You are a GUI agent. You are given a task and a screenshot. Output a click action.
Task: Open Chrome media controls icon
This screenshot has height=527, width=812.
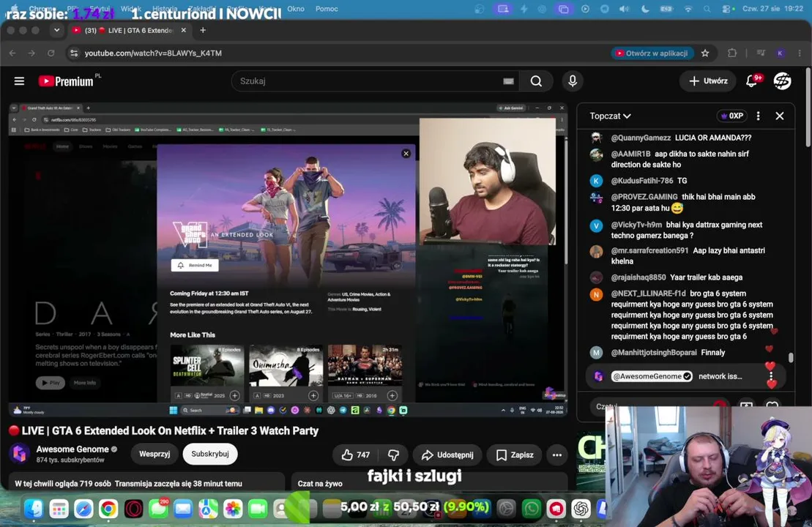click(761, 53)
